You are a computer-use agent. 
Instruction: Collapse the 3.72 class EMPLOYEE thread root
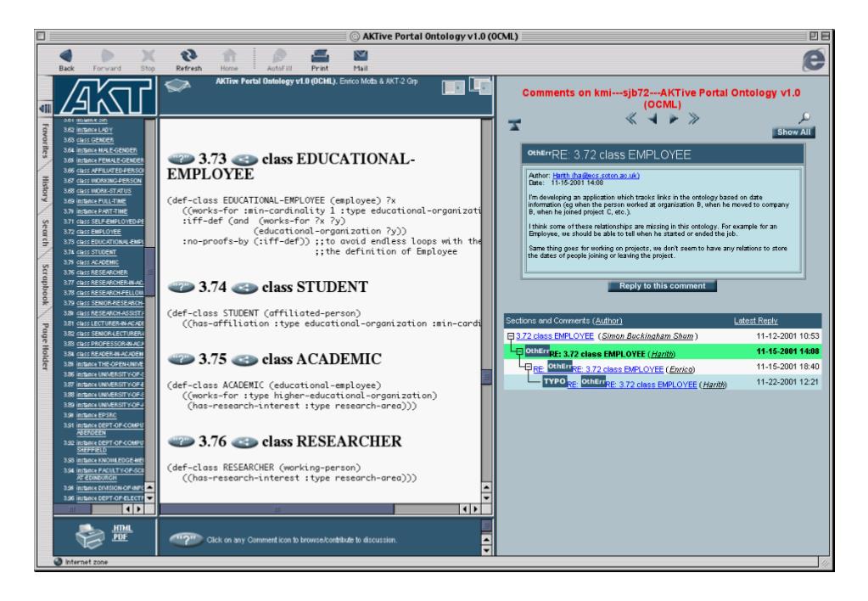[511, 336]
